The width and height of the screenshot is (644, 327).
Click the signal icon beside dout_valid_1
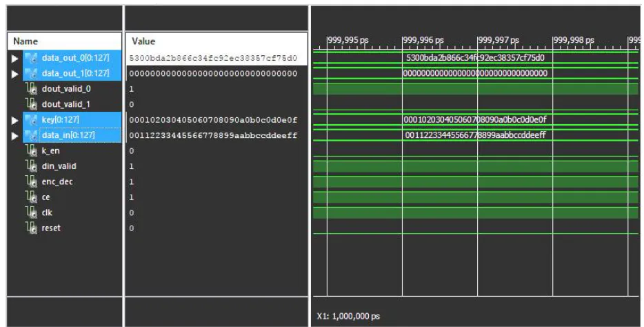(32, 104)
